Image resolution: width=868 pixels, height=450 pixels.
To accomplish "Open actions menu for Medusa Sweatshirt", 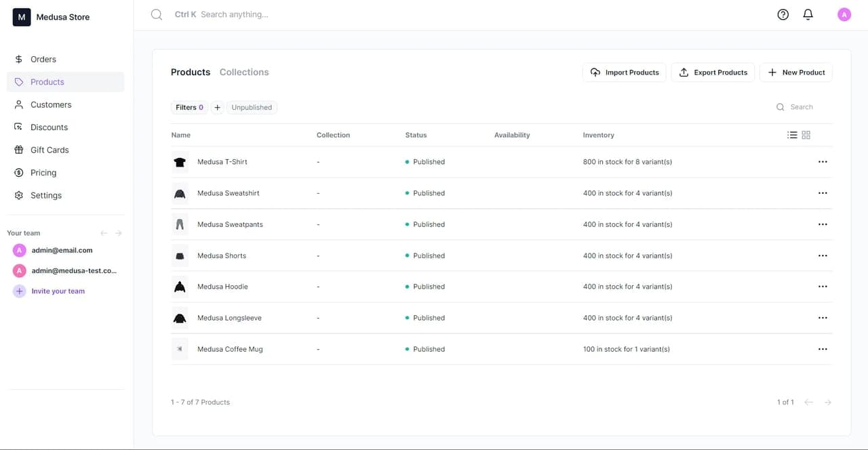I will (x=823, y=193).
